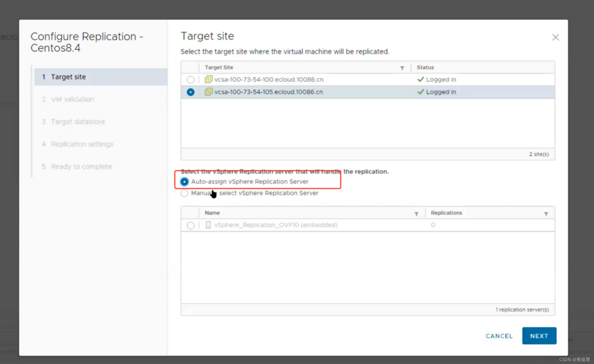Close the Configure Replication dialog
594x364 pixels.
click(555, 37)
